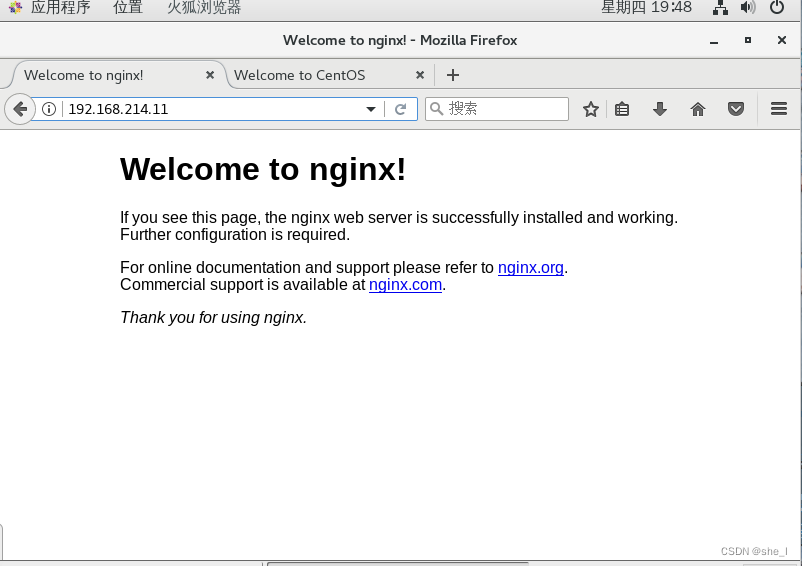Show site information via the info icon

49,109
